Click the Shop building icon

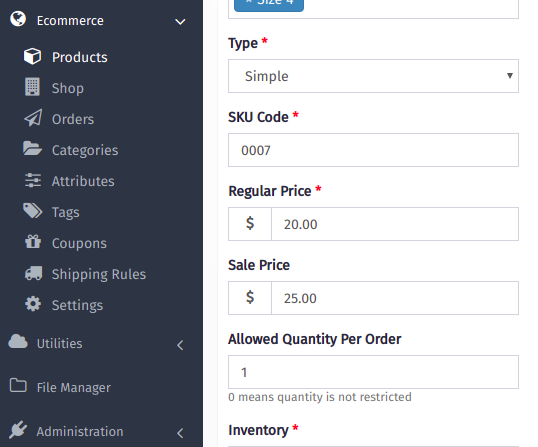pos(32,87)
